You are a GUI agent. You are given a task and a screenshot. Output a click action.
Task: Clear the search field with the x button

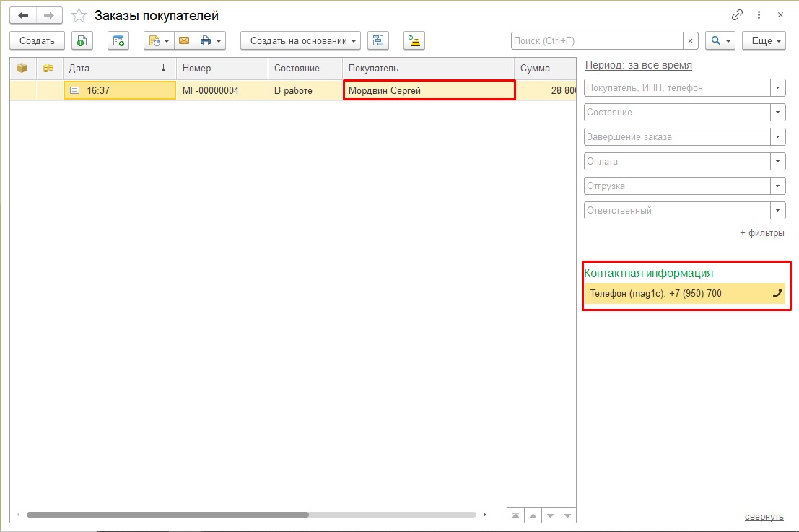click(691, 41)
